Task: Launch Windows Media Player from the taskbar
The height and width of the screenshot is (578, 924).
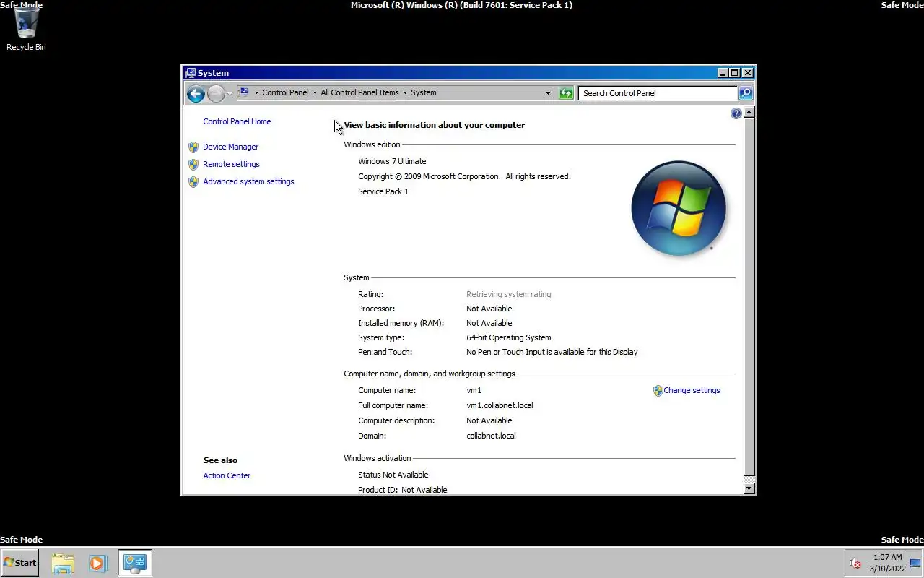Action: (97, 563)
